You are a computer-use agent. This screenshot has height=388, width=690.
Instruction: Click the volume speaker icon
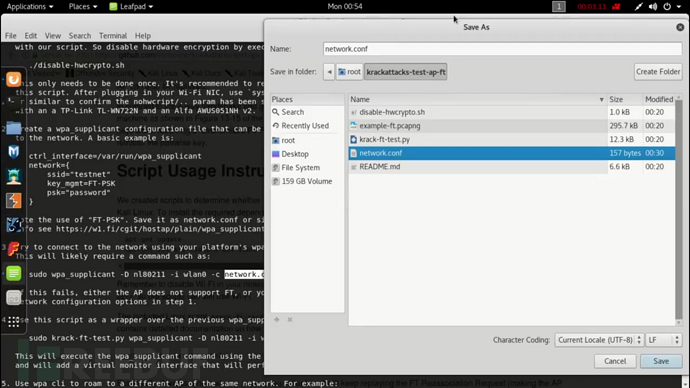tap(653, 6)
